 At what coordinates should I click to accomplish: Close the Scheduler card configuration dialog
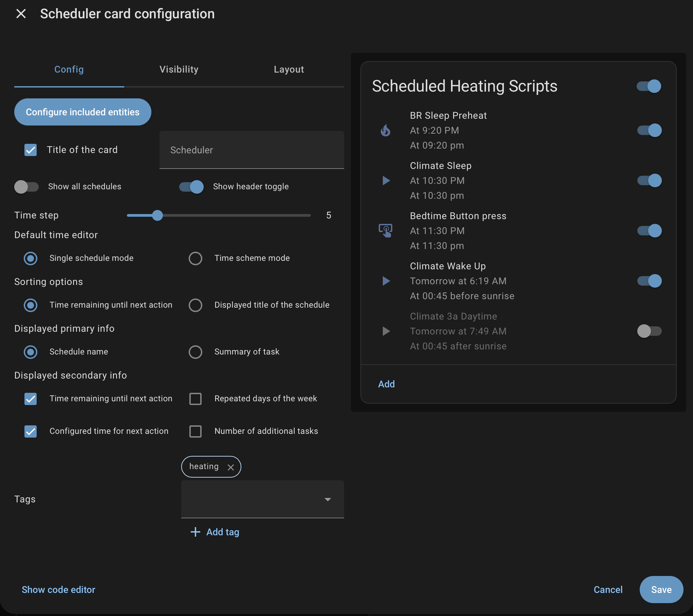click(21, 14)
